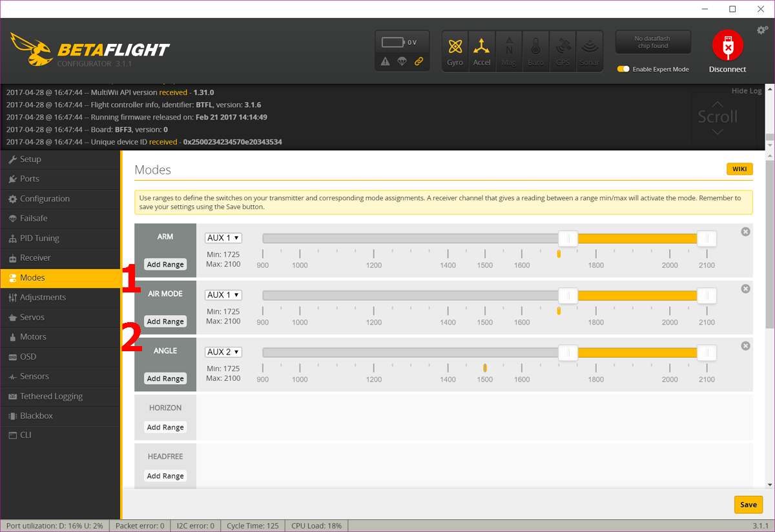Click the Modes page heading
This screenshot has height=532, width=775.
point(153,170)
